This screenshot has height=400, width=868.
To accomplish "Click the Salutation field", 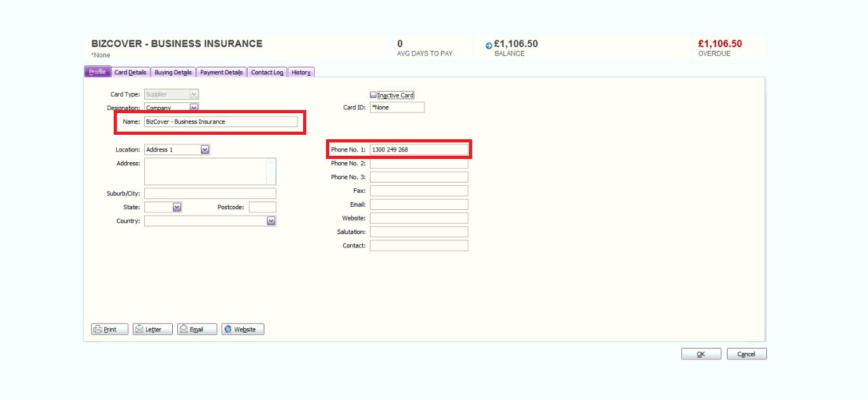I will tap(419, 232).
